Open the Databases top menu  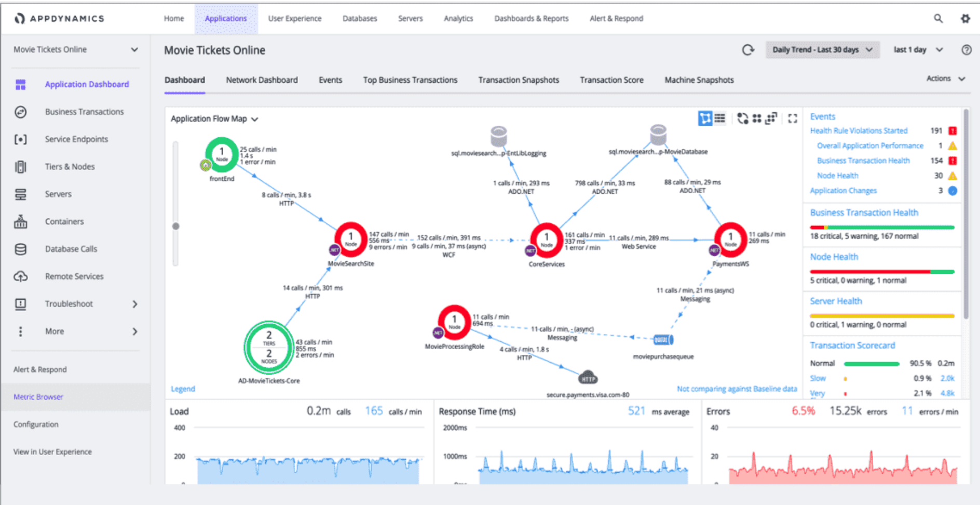[360, 18]
